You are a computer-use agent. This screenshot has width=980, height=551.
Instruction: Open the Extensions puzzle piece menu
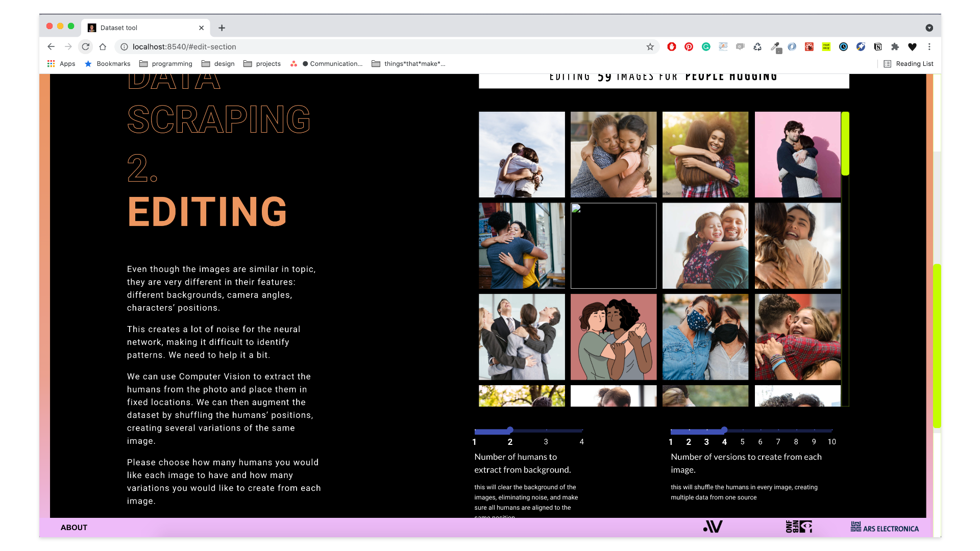[895, 47]
